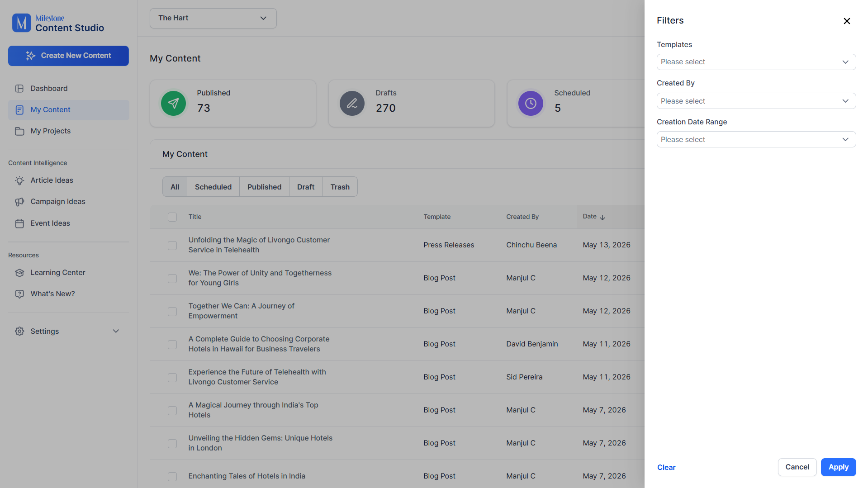The image size is (868, 488).
Task: Check the We: The Power of Unity row
Action: pos(172,279)
